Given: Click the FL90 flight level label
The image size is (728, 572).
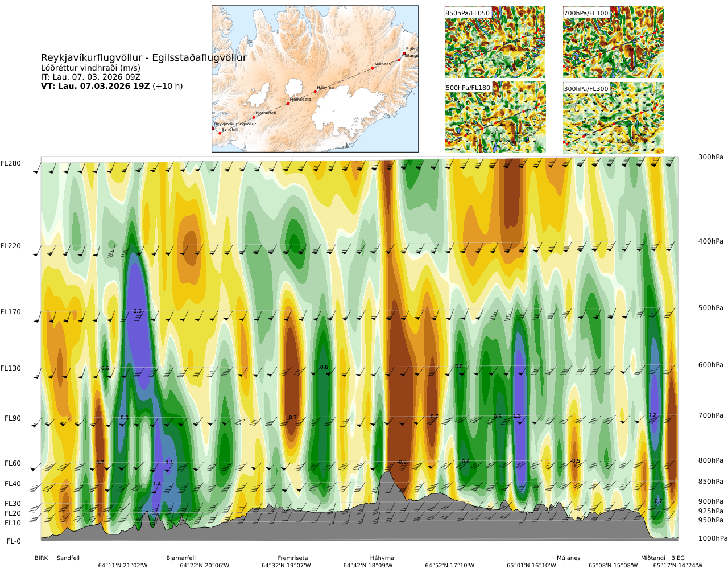Looking at the screenshot, I should (13, 419).
